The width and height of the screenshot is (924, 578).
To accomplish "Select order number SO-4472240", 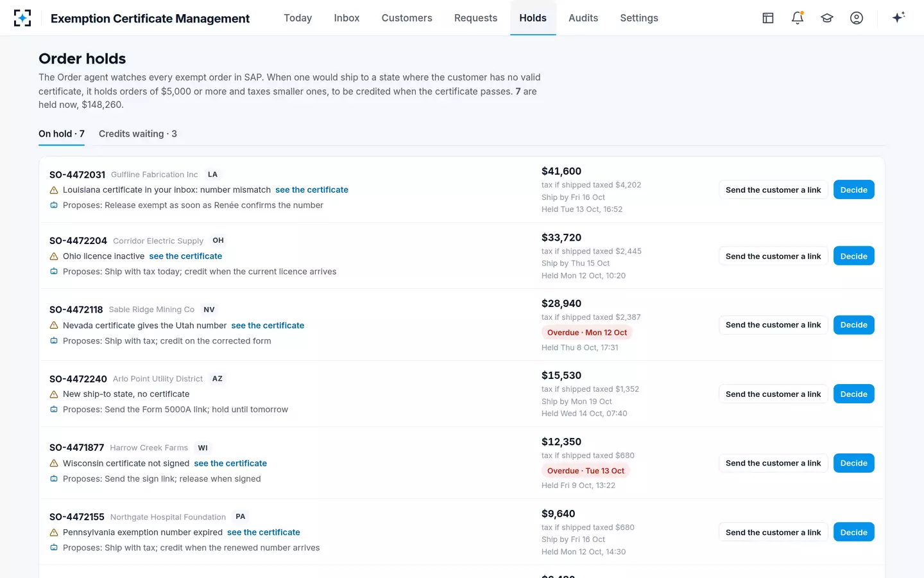I will (78, 379).
